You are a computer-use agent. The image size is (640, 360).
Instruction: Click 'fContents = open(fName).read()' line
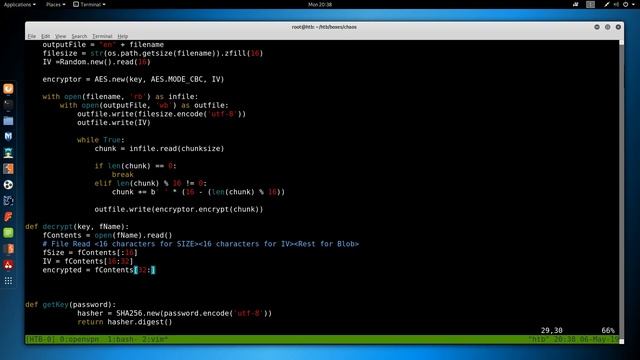tap(107, 236)
